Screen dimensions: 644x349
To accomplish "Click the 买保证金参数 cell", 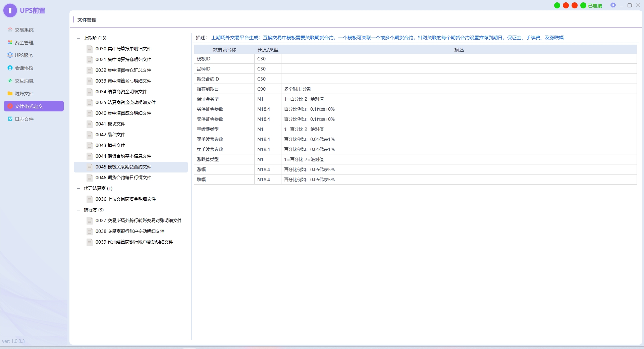I will click(x=224, y=109).
